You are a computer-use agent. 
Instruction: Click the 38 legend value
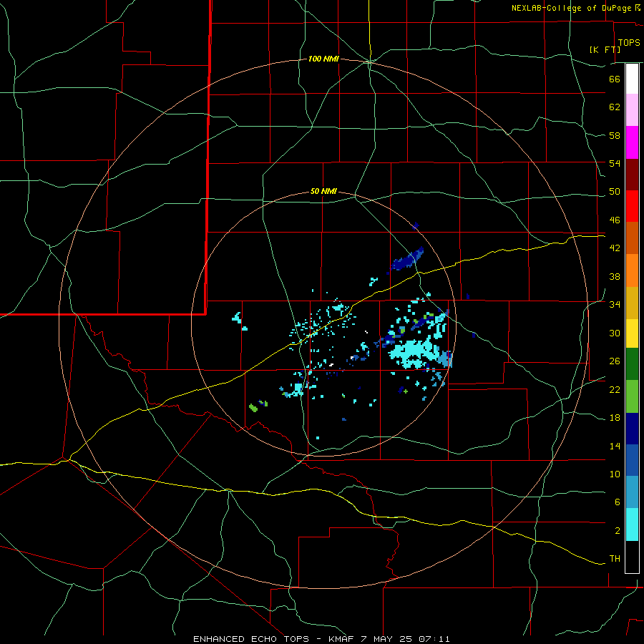615,277
